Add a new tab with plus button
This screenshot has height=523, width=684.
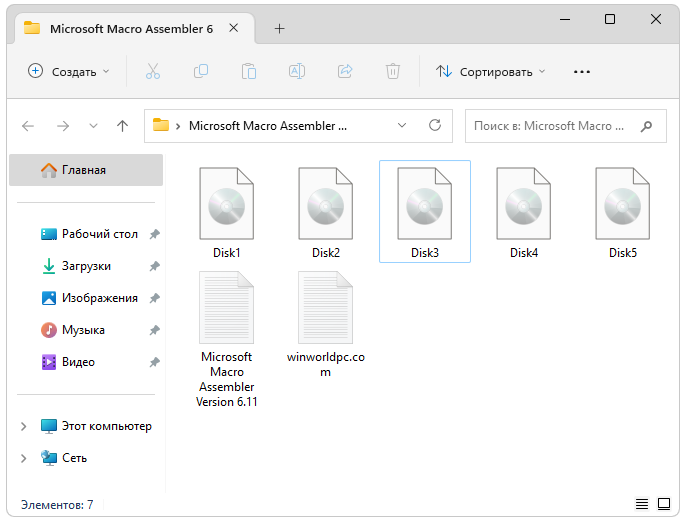click(279, 29)
